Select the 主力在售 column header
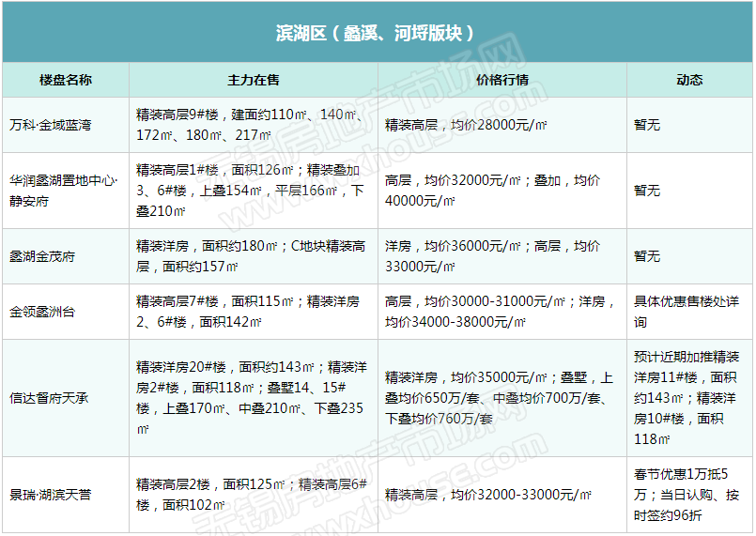Viewport: 756px width, 536px height. click(254, 80)
